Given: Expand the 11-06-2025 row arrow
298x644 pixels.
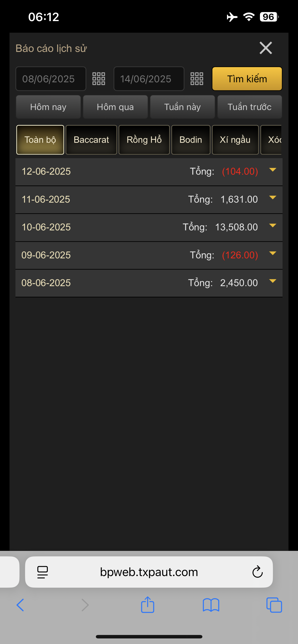Looking at the screenshot, I should tap(272, 198).
